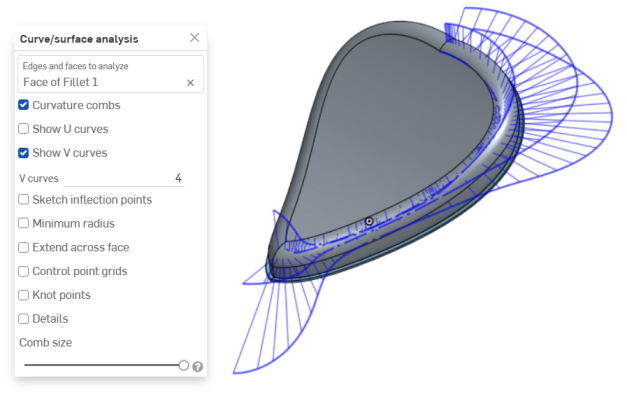Turn on Control point grids
The height and width of the screenshot is (399, 627).
coord(24,271)
